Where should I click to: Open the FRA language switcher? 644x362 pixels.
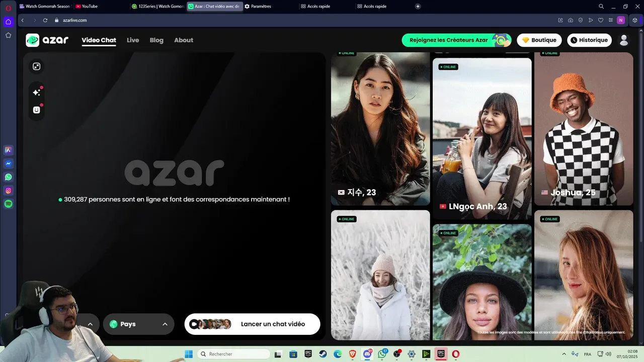(588, 354)
